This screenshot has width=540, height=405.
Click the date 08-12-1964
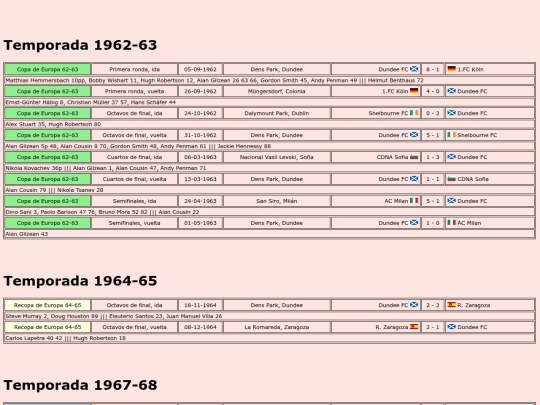[200, 327]
